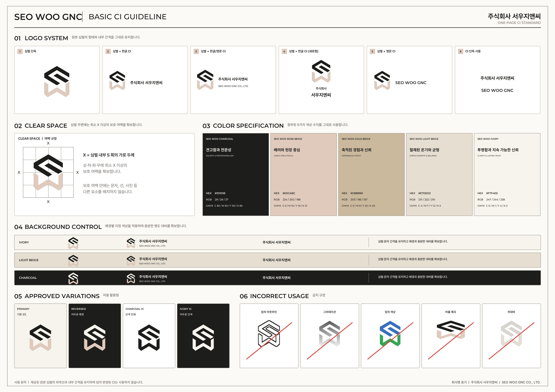Screen dimensions: 555x392
Task: Click the logo inside the clear space grid
Action: pyautogui.click(x=48, y=172)
